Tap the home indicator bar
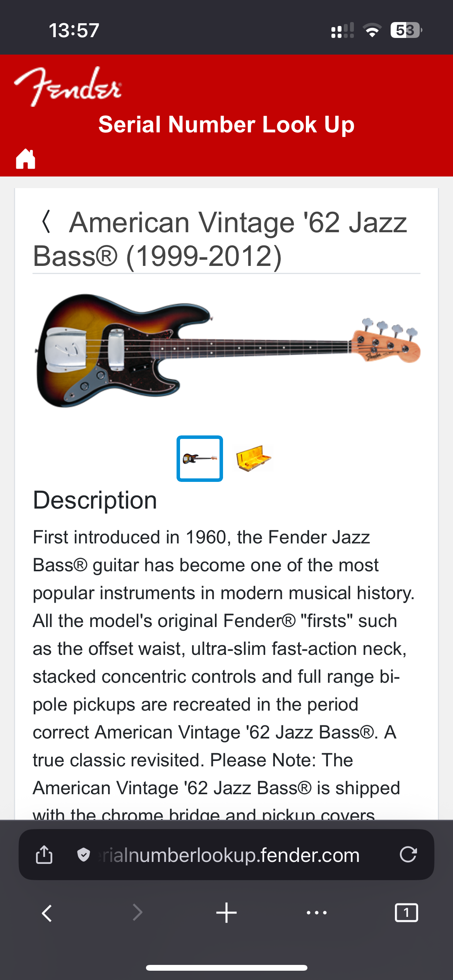The width and height of the screenshot is (453, 980). point(226,968)
